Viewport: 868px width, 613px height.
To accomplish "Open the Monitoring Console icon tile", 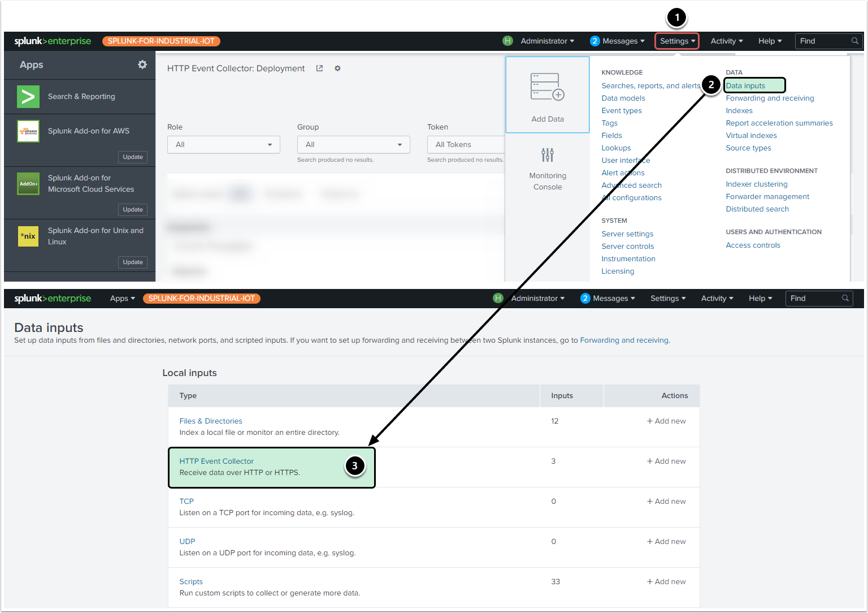I will pyautogui.click(x=548, y=169).
